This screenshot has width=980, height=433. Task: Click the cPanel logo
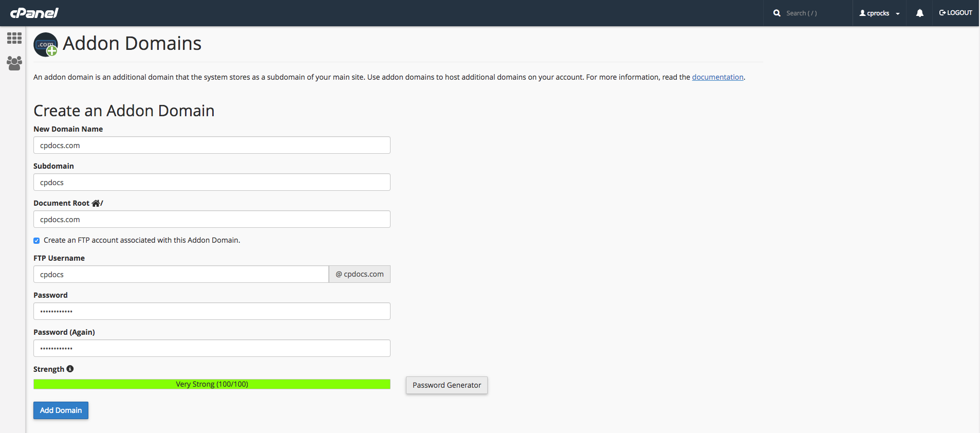point(34,13)
